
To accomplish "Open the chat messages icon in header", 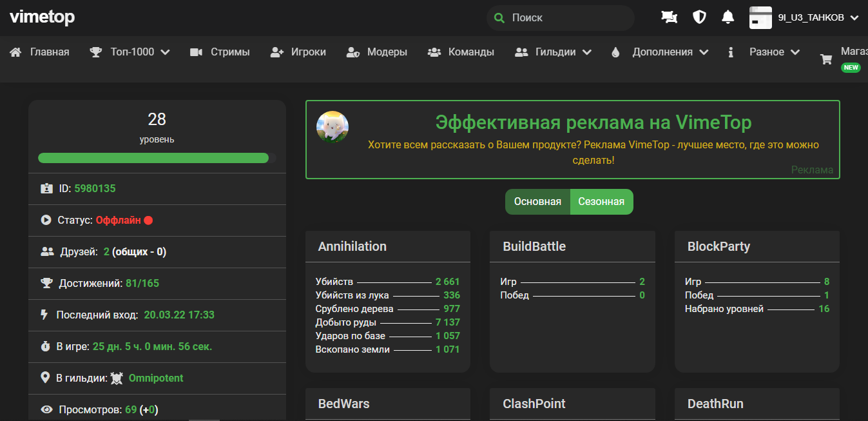I will click(670, 17).
